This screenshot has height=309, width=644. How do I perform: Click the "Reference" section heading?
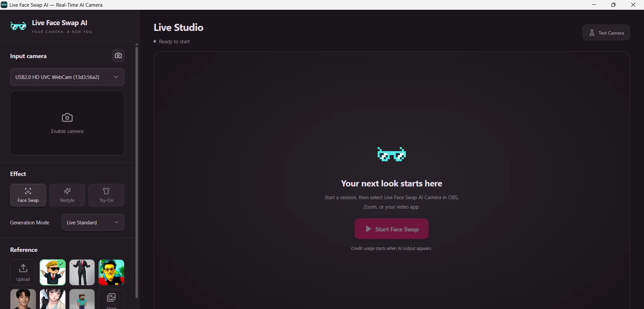tap(24, 250)
